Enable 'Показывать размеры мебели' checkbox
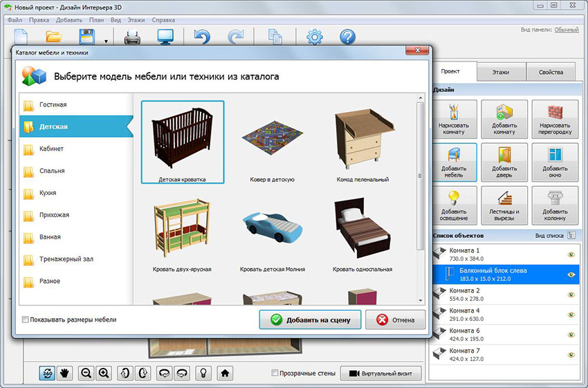588x388 pixels. point(26,320)
